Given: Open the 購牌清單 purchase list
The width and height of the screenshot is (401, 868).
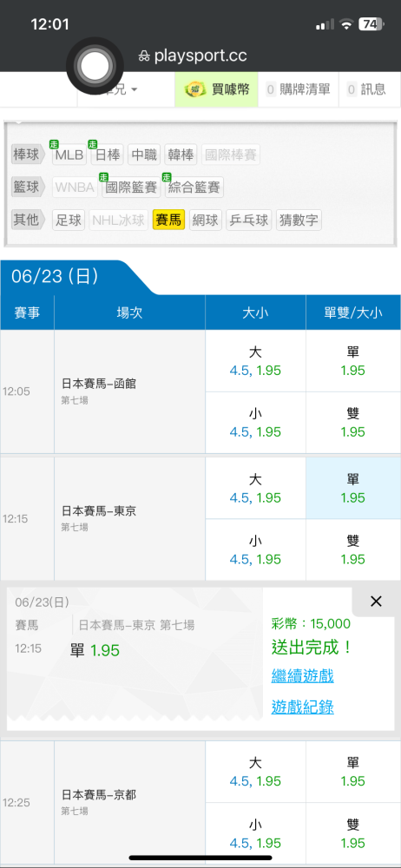Looking at the screenshot, I should click(x=298, y=89).
